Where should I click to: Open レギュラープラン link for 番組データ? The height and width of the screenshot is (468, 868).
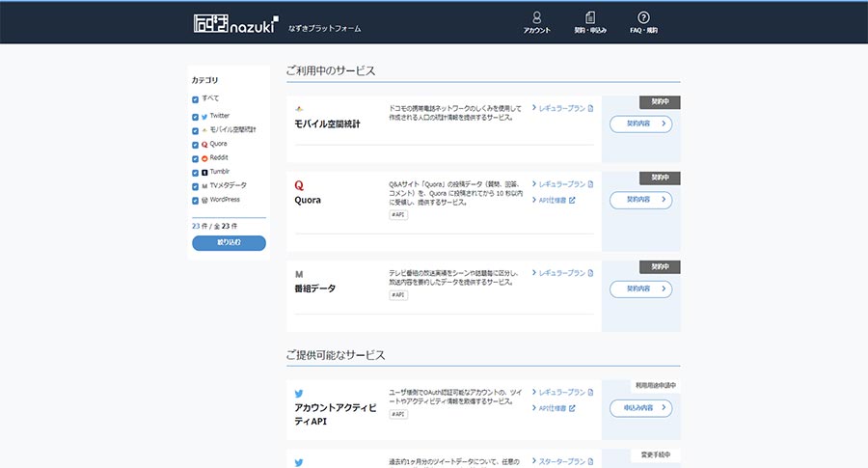coord(562,273)
